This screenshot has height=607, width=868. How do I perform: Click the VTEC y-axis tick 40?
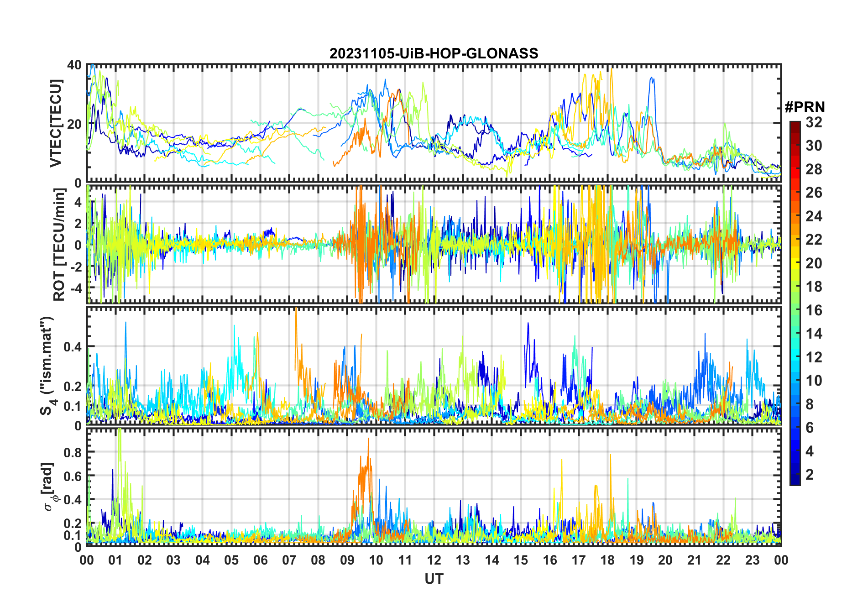click(x=74, y=65)
